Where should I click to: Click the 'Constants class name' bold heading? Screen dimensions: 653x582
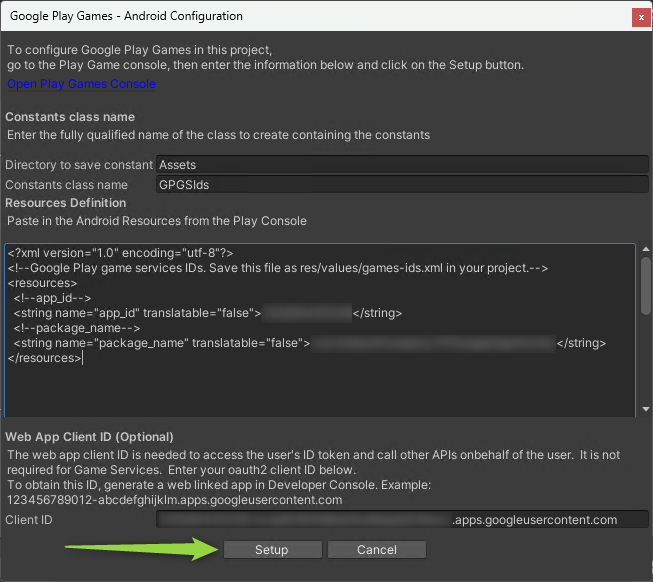70,117
